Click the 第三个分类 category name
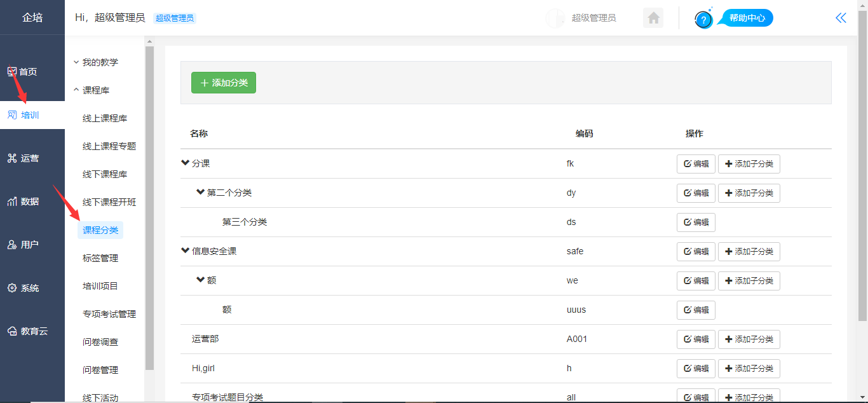Screen dimensions: 868x403 click(245, 222)
